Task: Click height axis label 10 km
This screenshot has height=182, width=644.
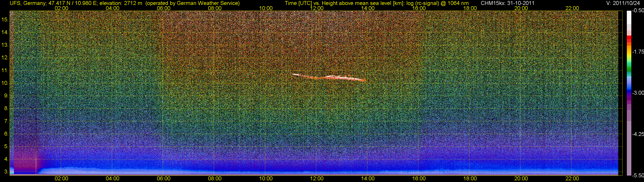Action: pyautogui.click(x=5, y=83)
